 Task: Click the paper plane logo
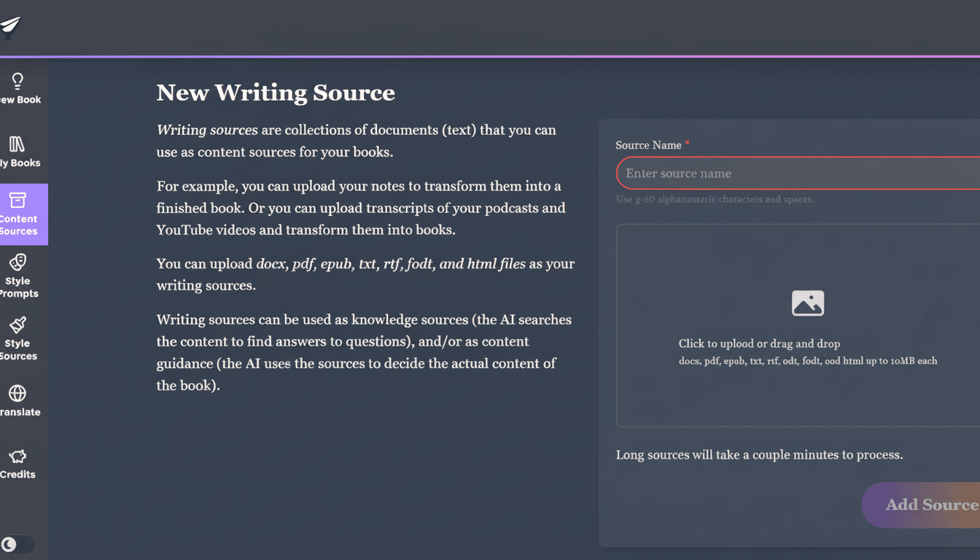pos(12,26)
